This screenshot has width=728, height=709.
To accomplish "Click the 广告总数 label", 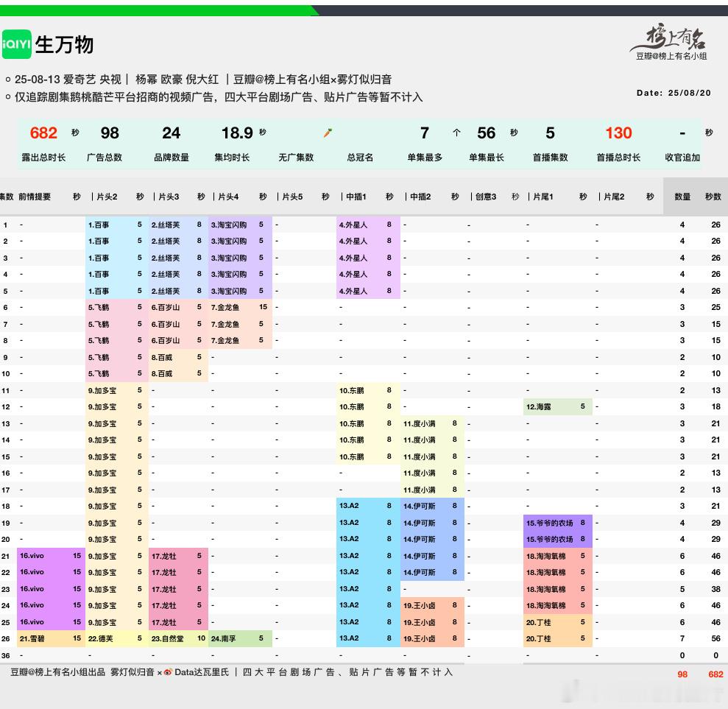I will point(105,158).
